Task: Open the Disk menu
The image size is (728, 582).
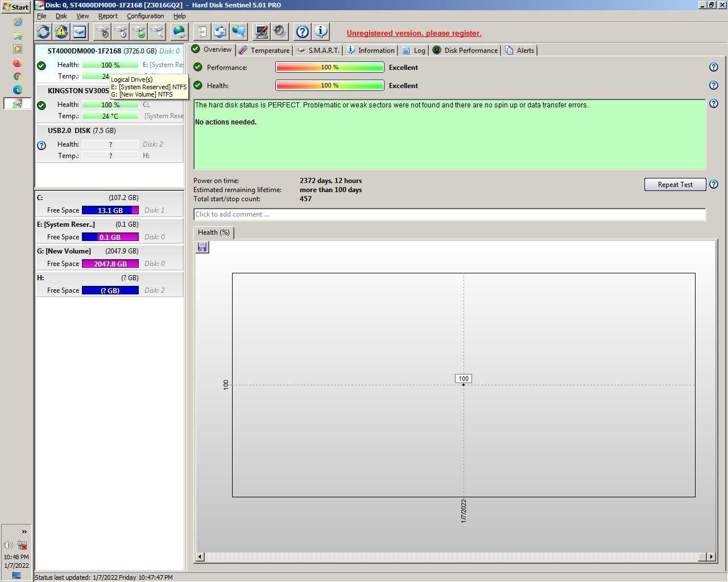Action: point(61,16)
